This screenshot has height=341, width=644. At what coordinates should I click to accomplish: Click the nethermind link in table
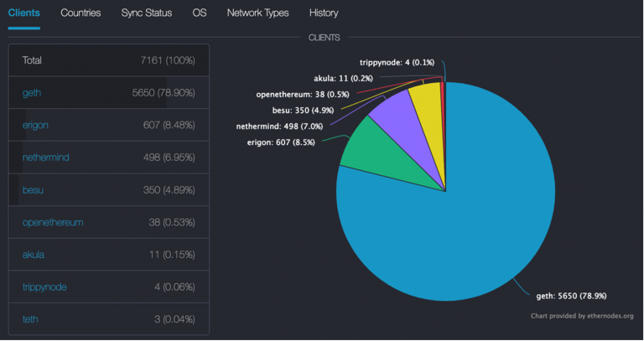pyautogui.click(x=46, y=158)
